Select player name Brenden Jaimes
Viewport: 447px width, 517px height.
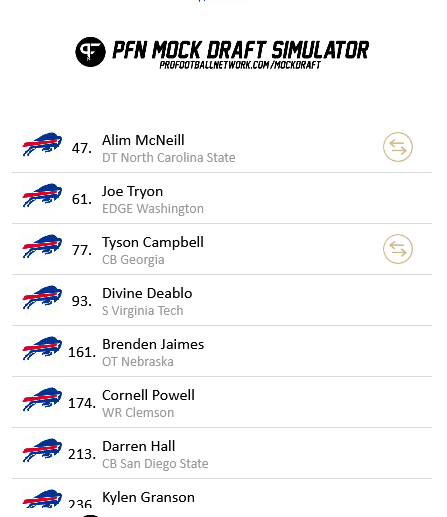pyautogui.click(x=153, y=344)
